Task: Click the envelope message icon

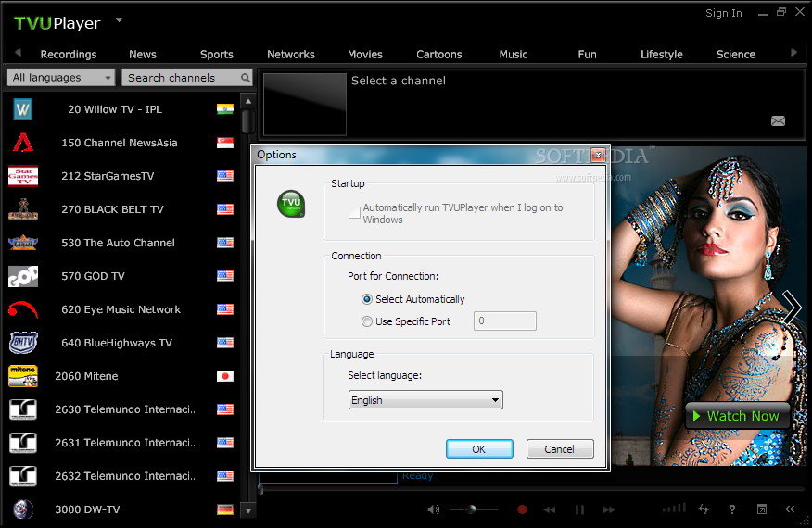Action: 778,121
